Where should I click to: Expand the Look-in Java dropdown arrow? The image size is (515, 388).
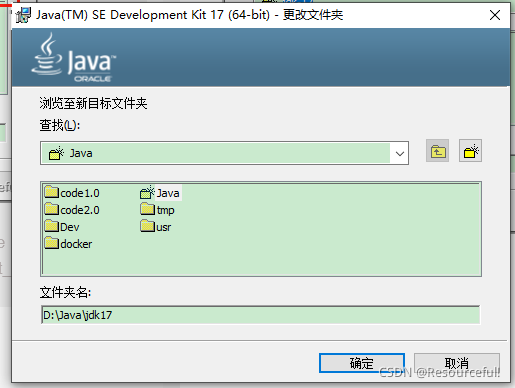400,153
